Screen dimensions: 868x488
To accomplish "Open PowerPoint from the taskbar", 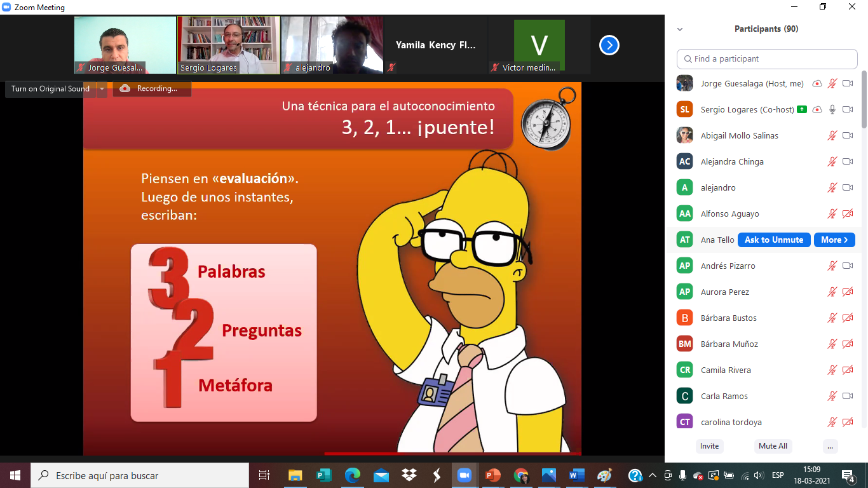I will click(492, 475).
